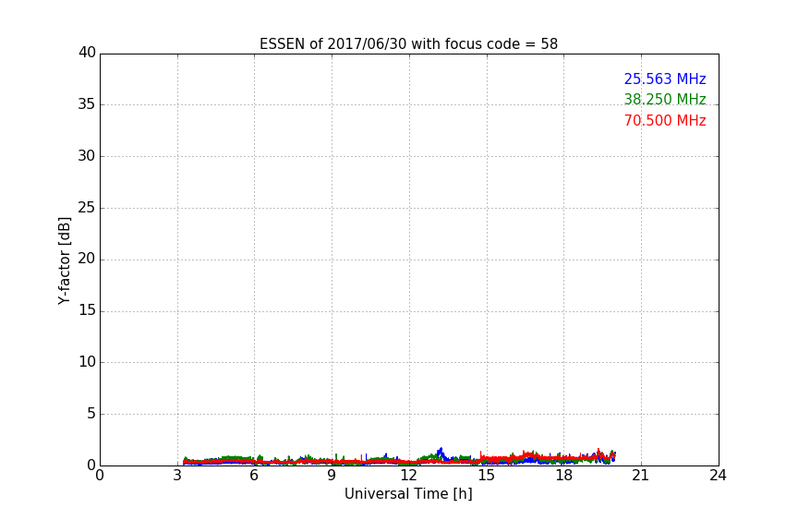The height and width of the screenshot is (532, 798).
Task: Click x-axis tick label 6
Action: point(254,476)
